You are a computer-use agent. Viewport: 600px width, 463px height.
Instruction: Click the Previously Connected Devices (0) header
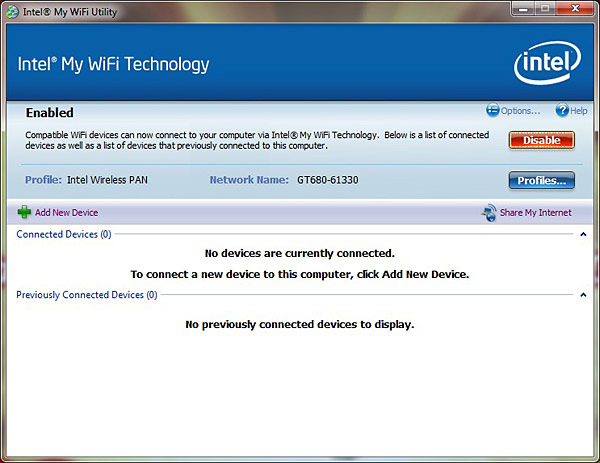[87, 295]
